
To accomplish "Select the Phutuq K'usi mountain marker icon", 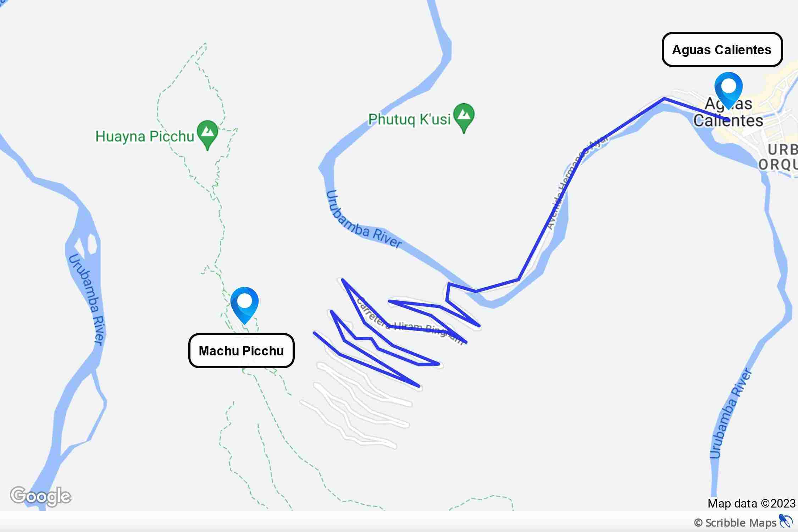I will [x=464, y=118].
